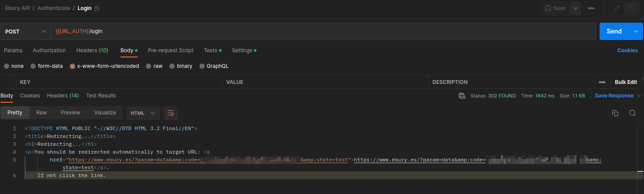Open column options dots beside Bulk Edit
The image size is (644, 194).
602,82
